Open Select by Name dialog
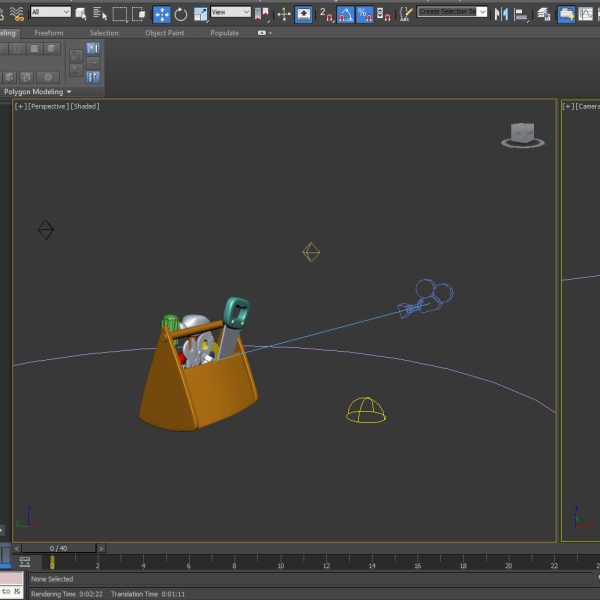Screen dimensions: 600x600 click(x=100, y=14)
